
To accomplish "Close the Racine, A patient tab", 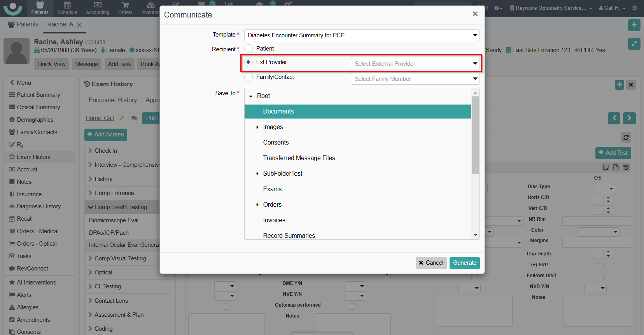I will pyautogui.click(x=79, y=25).
